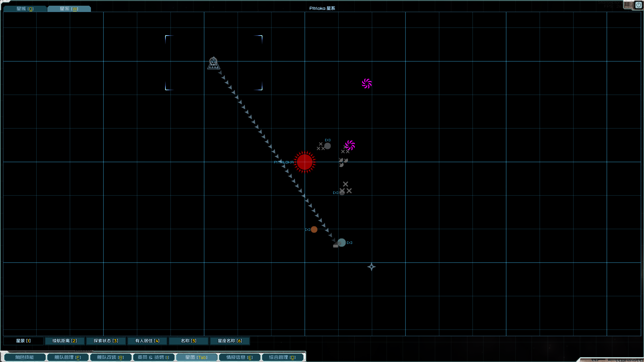
Task: Open 情报信息 [E] intel screen
Action: [239, 357]
